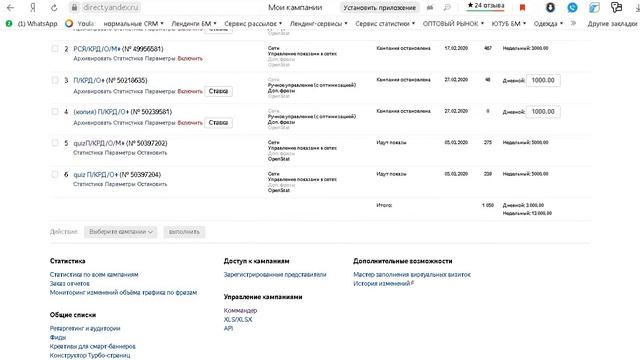Show hidden bookmarks via the double chevron
Image resolution: width=640 pixels, height=360 pixels.
(573, 23)
